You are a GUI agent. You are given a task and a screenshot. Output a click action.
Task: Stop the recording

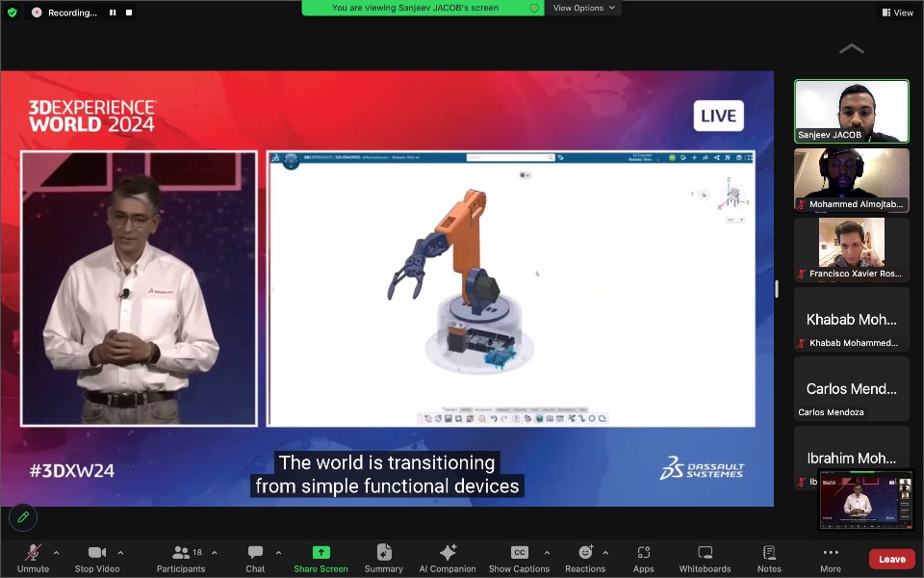pyautogui.click(x=128, y=13)
